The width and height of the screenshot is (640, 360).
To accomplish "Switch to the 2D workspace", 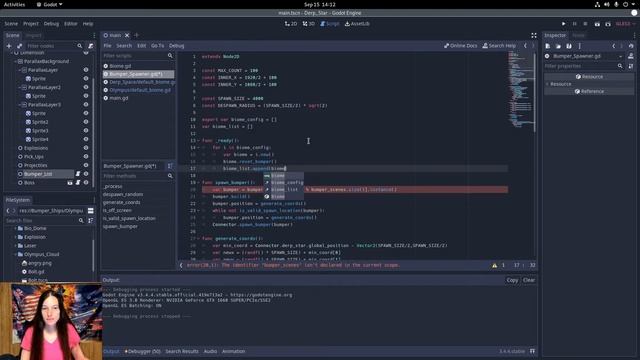I will pos(291,24).
